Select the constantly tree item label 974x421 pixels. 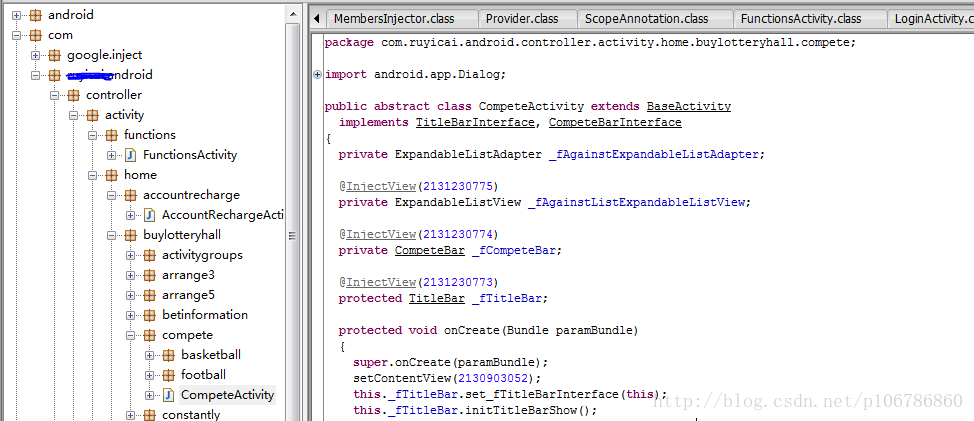[x=191, y=415]
